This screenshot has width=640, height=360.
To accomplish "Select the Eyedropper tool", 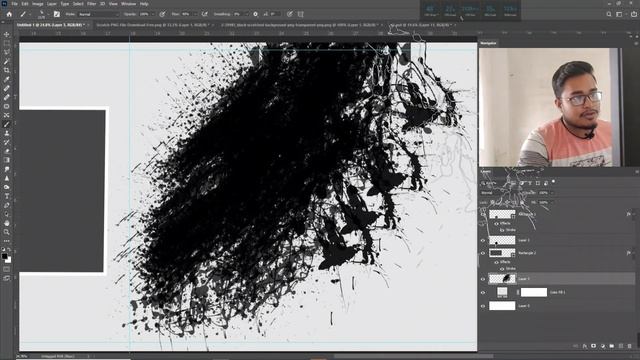I will pos(7,79).
